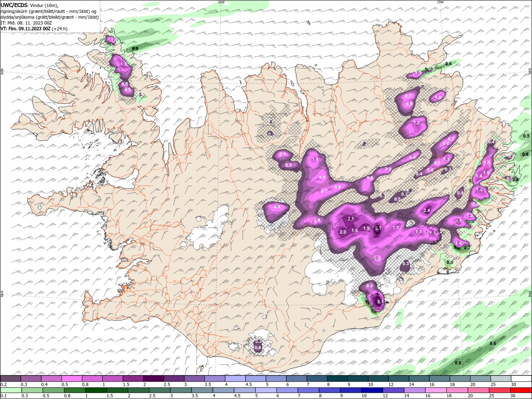Click the pale green 0.1 swatch in lower row

(11, 390)
